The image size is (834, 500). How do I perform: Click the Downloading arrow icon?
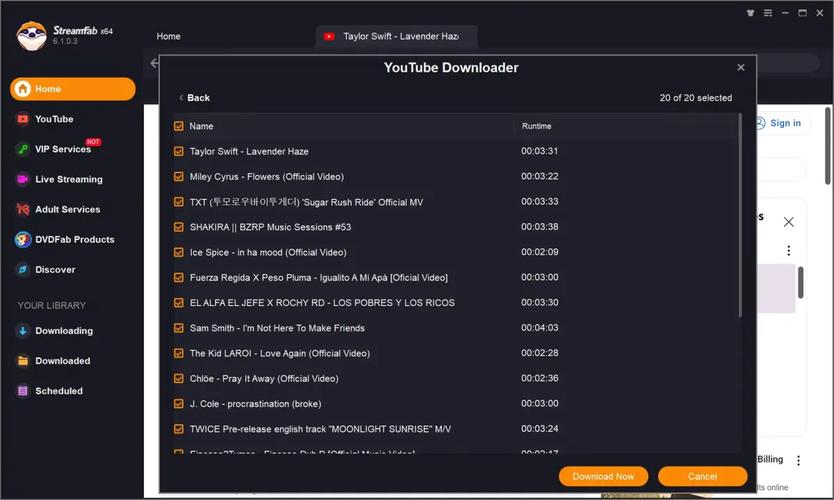22,331
